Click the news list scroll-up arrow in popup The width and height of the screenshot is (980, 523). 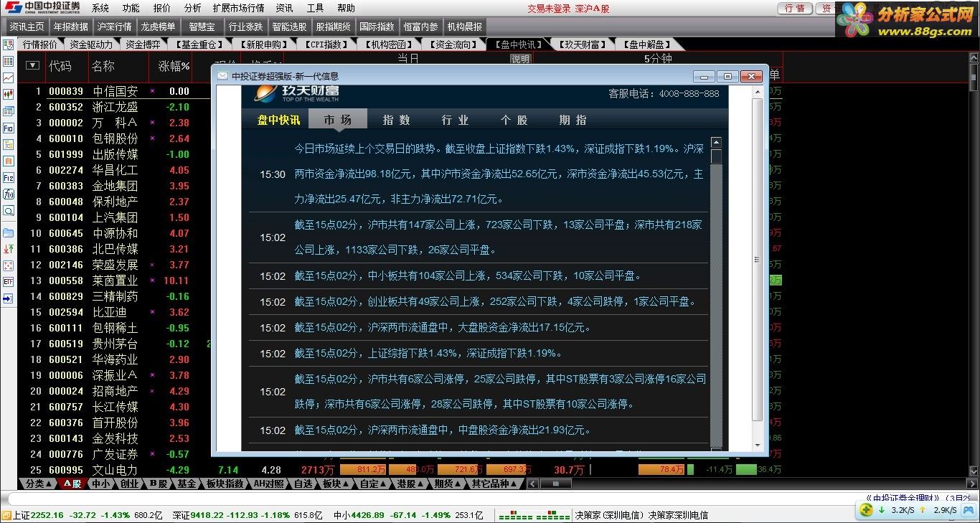tap(716, 143)
